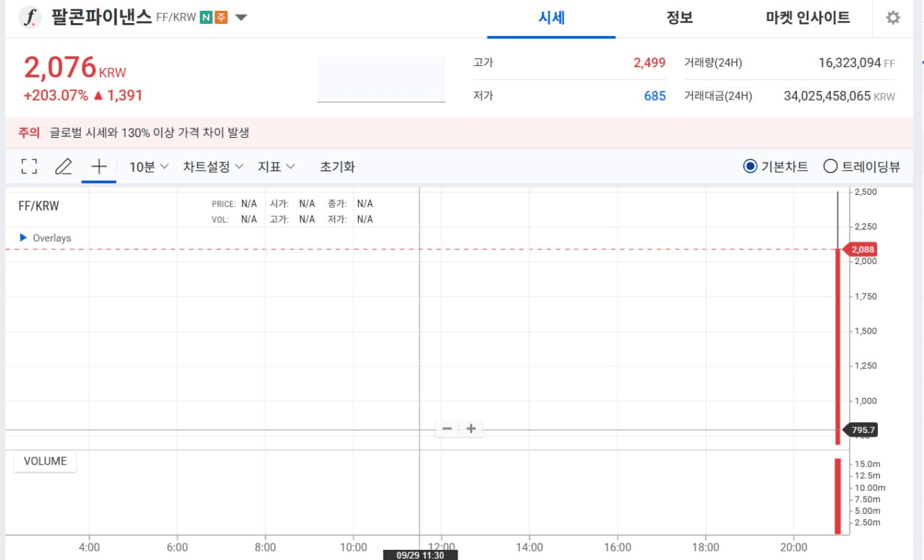Screen dimensions: 924x560
Task: Click the 34,025,458,065 KRW trade value
Action: tap(840, 96)
